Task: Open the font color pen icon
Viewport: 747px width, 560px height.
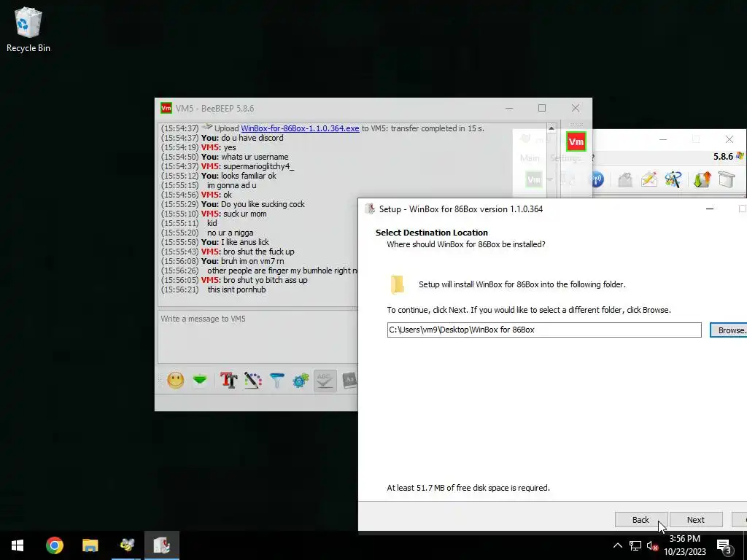Action: tap(253, 380)
